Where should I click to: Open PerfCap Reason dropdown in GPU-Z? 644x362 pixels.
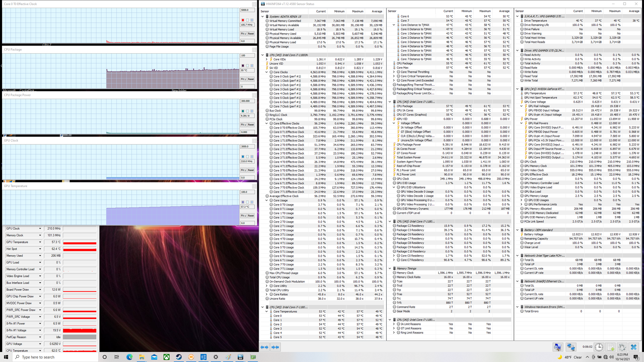40,337
